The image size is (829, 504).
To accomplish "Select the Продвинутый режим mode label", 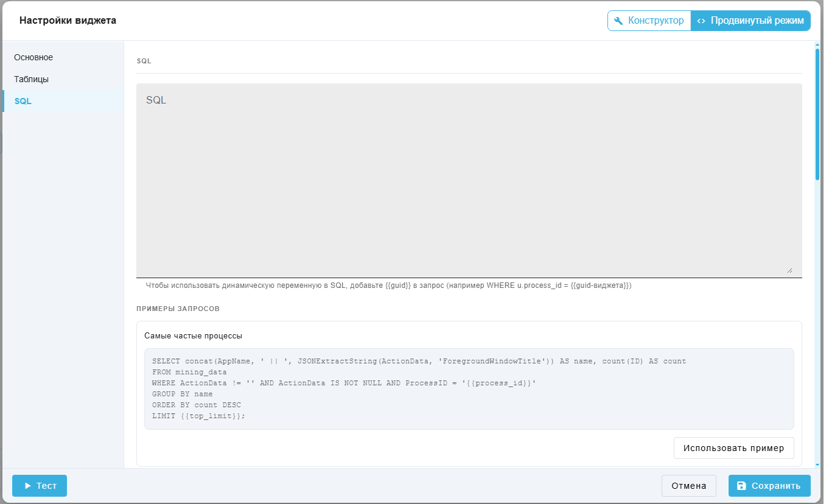I will tap(757, 21).
